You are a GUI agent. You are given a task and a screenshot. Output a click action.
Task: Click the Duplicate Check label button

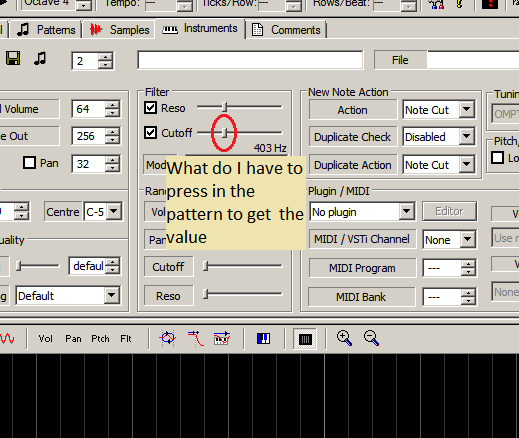(x=353, y=137)
